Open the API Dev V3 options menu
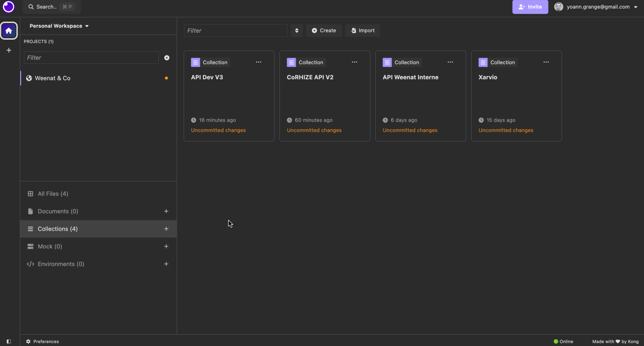Image resolution: width=644 pixels, height=346 pixels. (x=258, y=62)
